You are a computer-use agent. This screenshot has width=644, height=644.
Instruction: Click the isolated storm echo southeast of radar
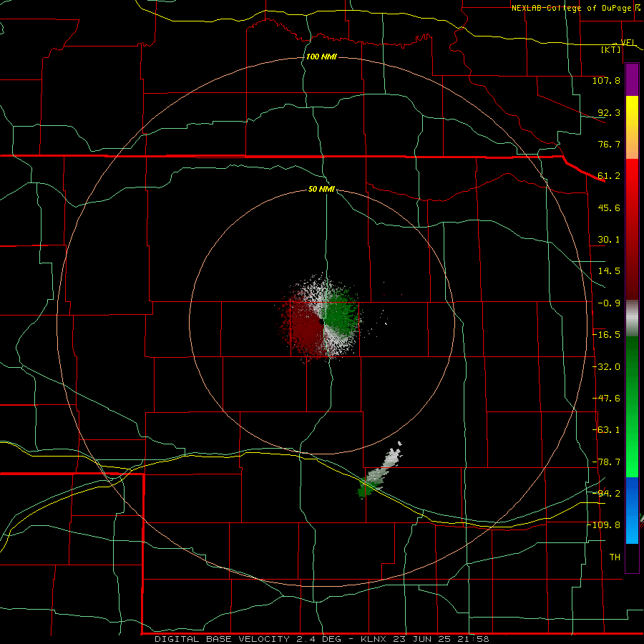pos(379,470)
